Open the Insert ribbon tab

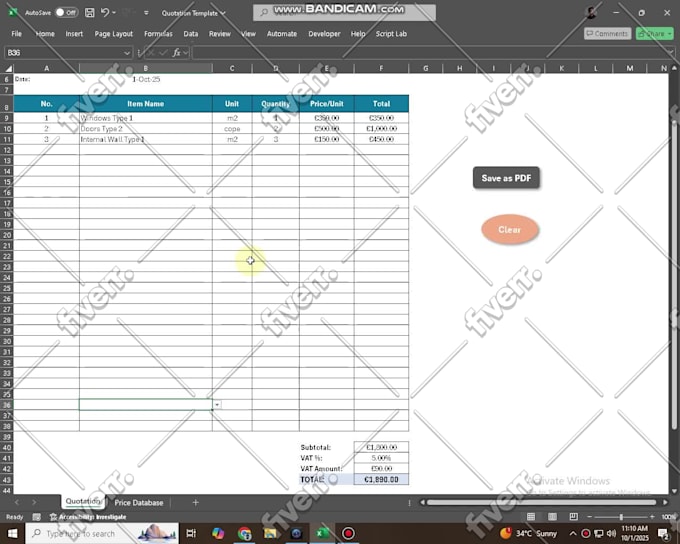[74, 34]
